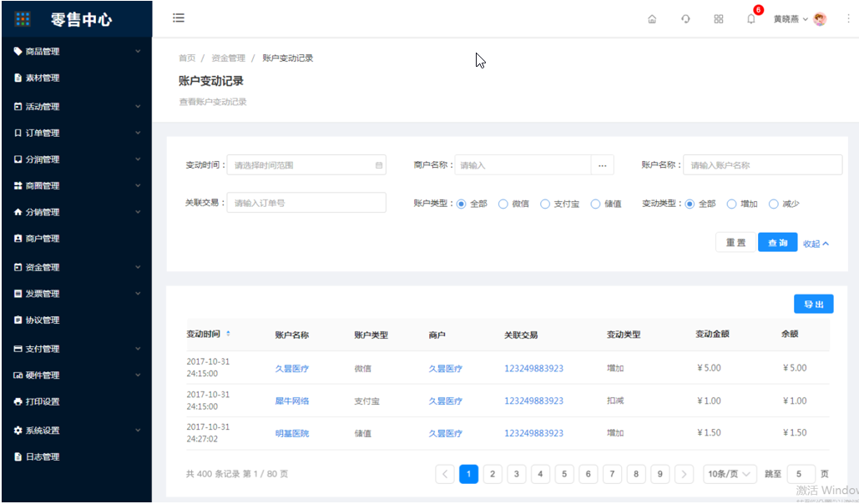Expand 商品管理 menu chevron
Screen dimensions: 859x504
click(x=138, y=51)
